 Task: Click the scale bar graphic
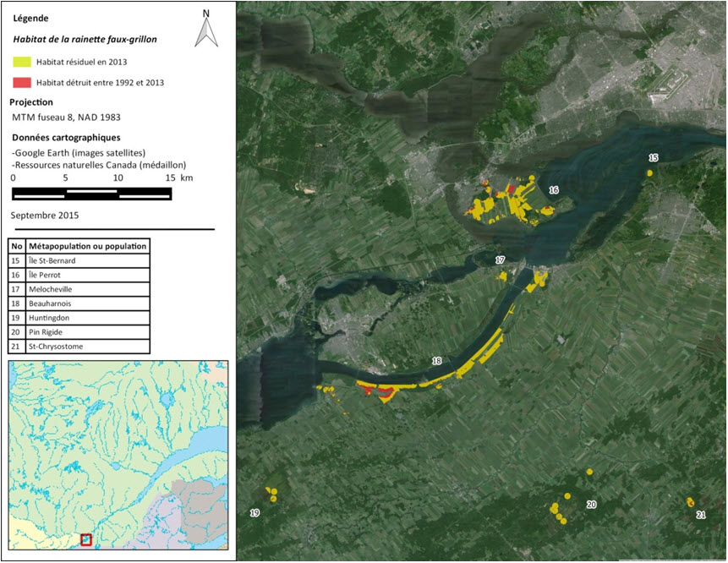tap(91, 194)
